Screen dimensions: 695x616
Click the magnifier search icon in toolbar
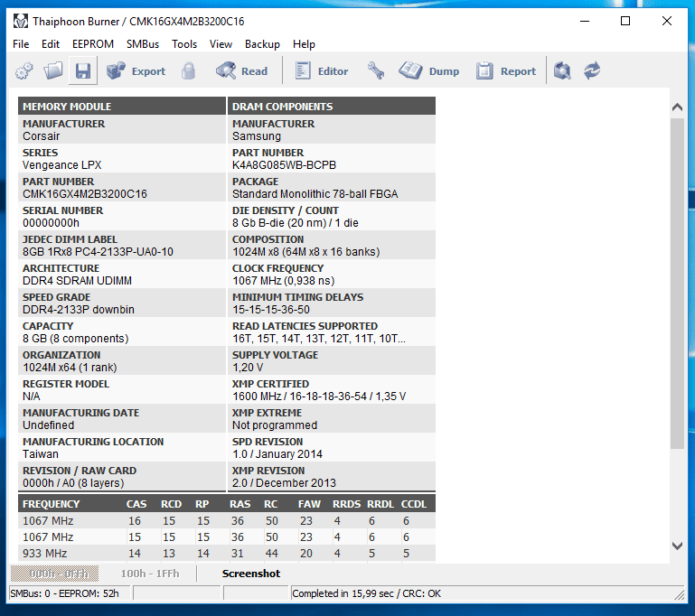click(562, 70)
